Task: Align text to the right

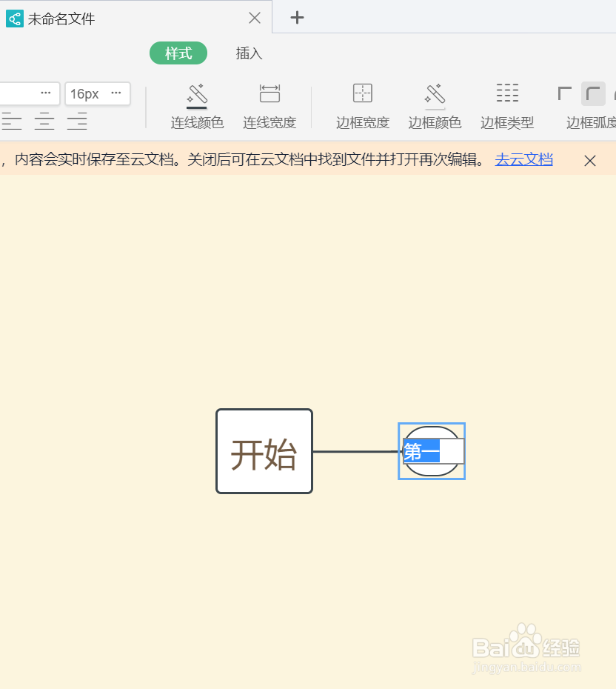Action: [x=77, y=121]
